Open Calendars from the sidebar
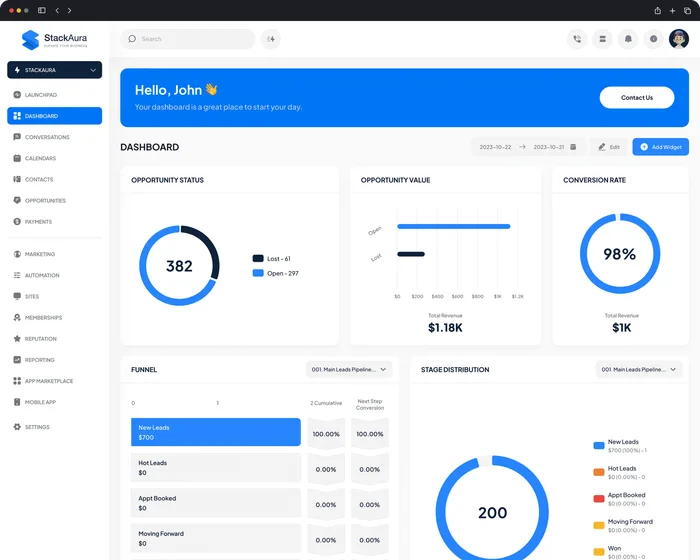Screen dimensions: 700x560 [x=54, y=158]
